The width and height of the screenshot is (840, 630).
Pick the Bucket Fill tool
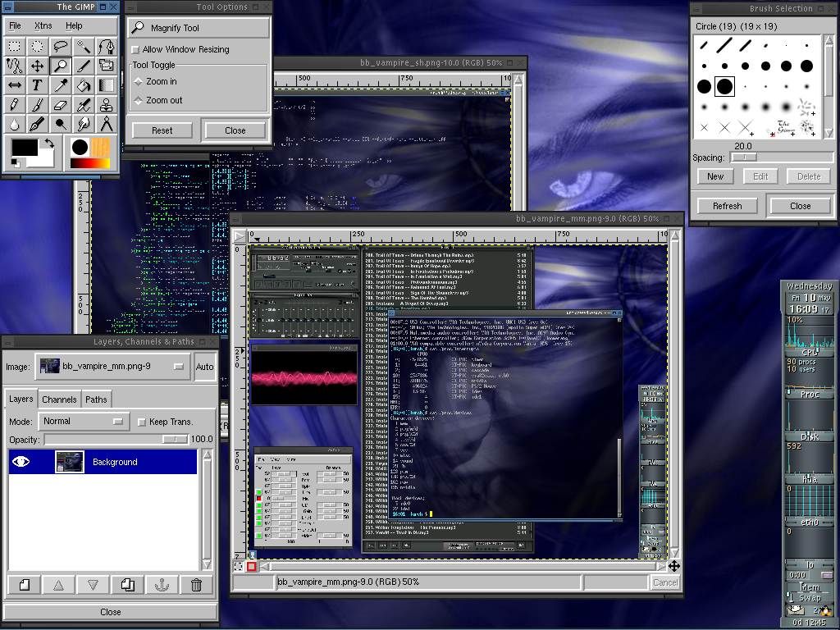(83, 85)
